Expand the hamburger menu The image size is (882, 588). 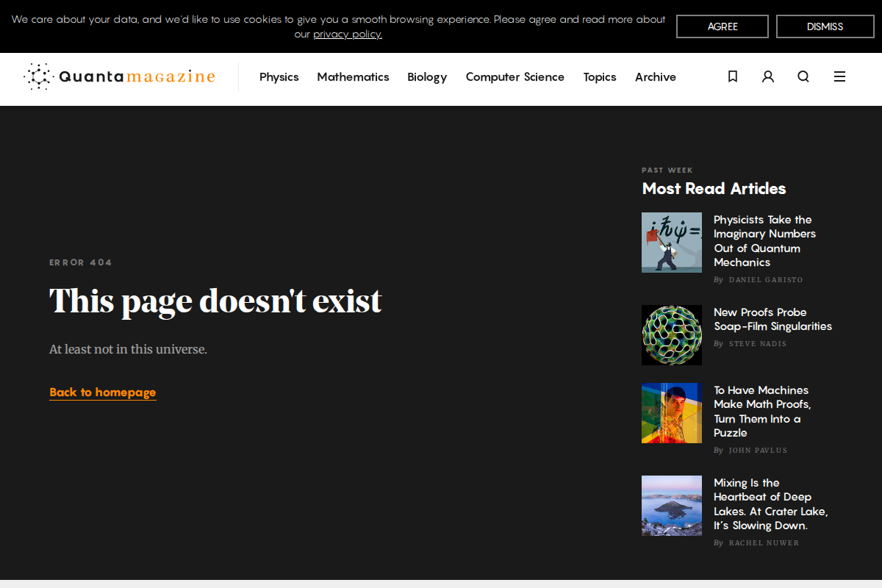839,76
